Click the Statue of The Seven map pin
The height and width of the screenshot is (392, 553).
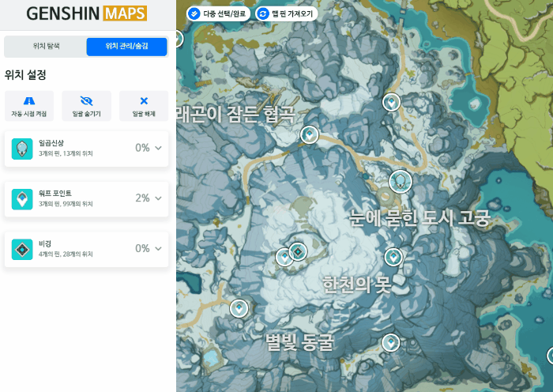[401, 182]
